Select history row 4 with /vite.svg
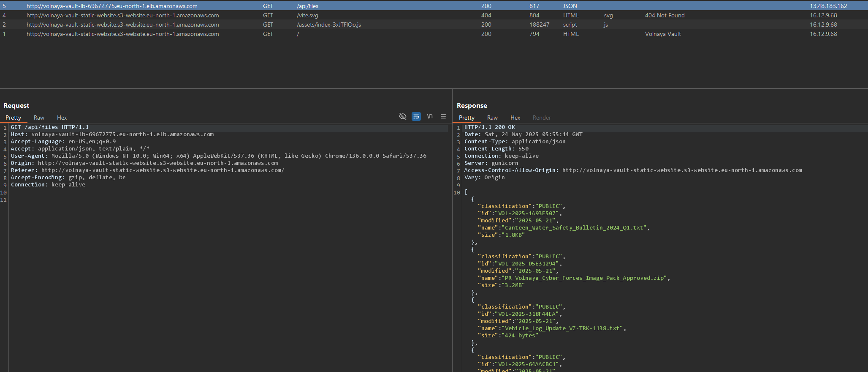The height and width of the screenshot is (372, 868). [434, 15]
